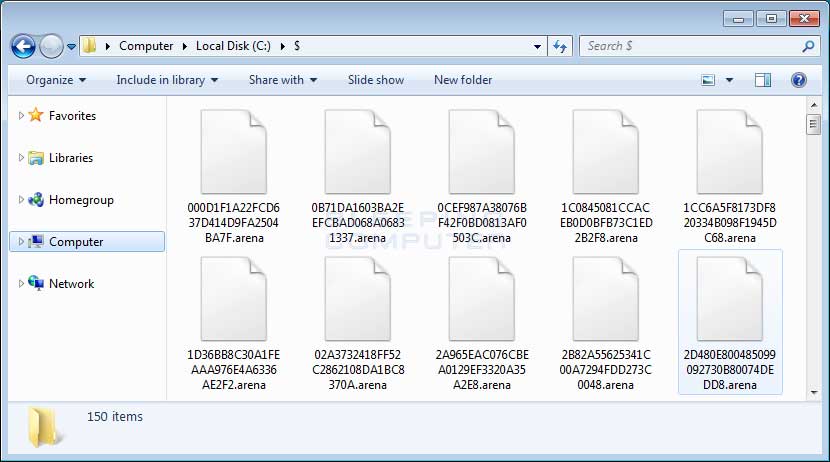Image resolution: width=830 pixels, height=462 pixels.
Task: Select Network in navigation pane
Action: point(71,284)
